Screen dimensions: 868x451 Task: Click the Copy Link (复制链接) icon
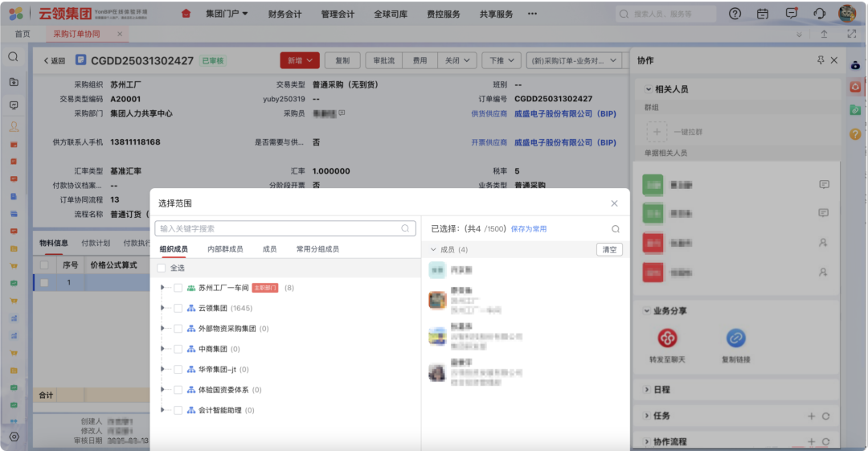point(735,338)
